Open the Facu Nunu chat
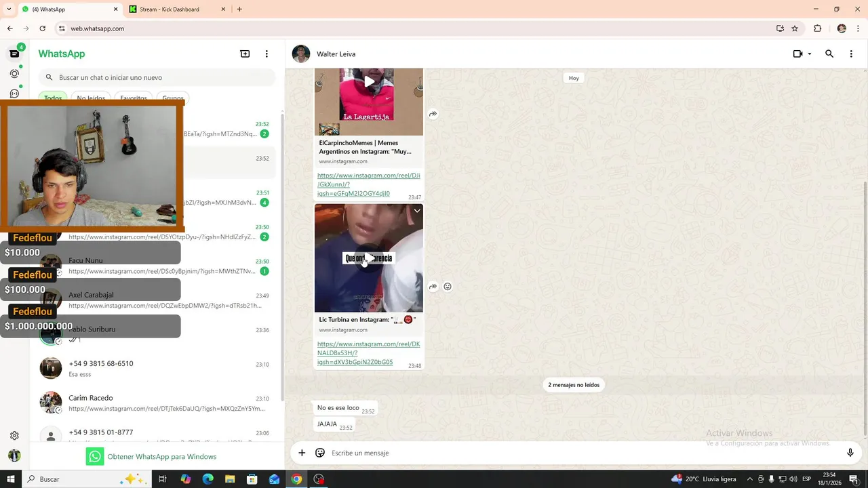 (x=156, y=266)
